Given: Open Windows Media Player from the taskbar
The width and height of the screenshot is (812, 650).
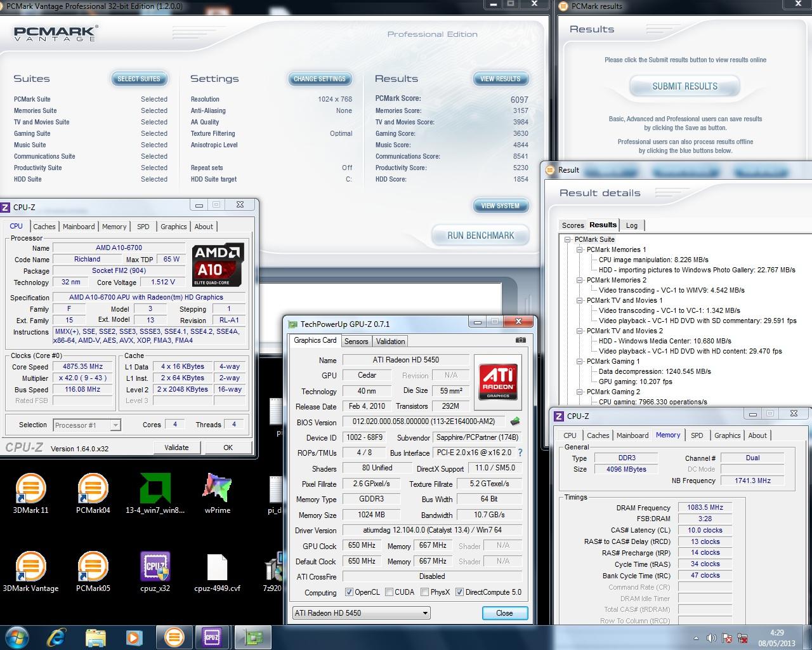Looking at the screenshot, I should coord(134,637).
